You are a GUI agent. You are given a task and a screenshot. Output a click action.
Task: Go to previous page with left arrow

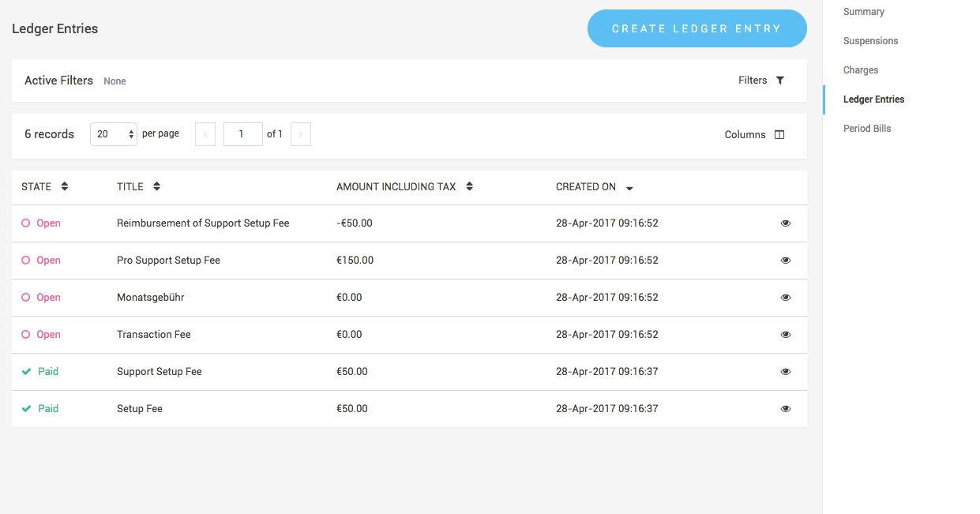(205, 133)
